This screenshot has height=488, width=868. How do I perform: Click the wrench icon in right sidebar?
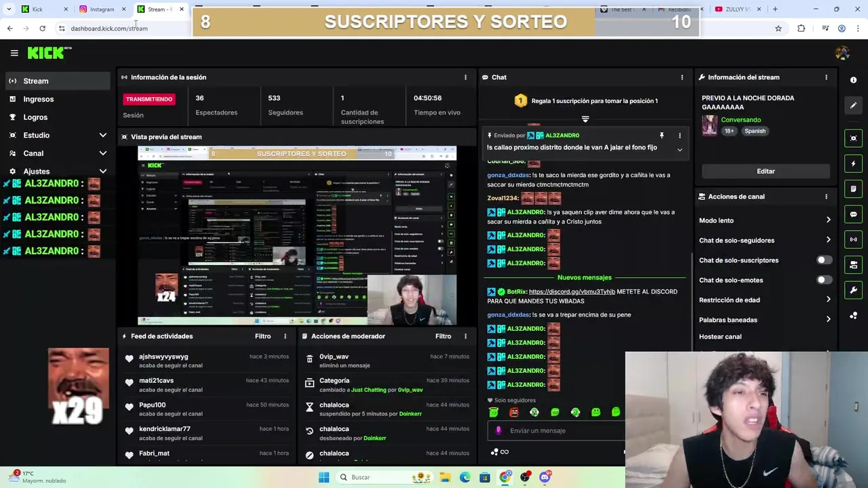(853, 290)
